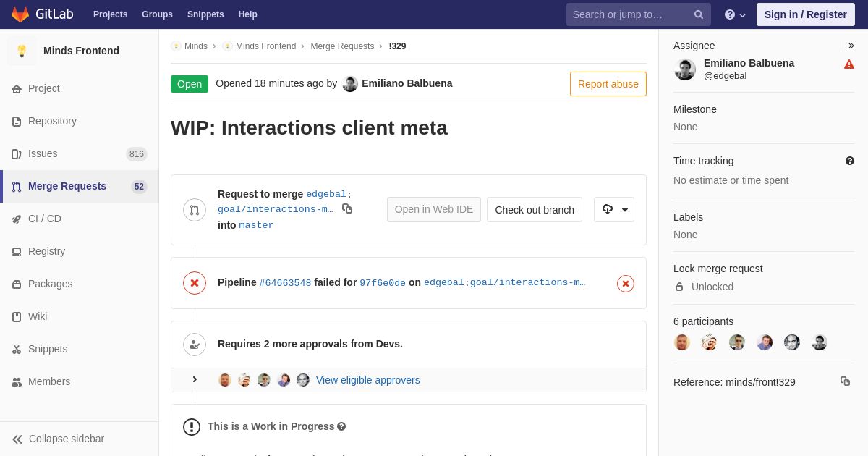Click View eligible approvers link
The width and height of the screenshot is (868, 456).
click(367, 380)
